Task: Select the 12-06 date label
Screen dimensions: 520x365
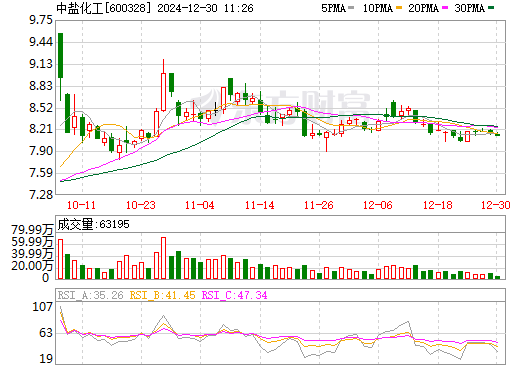Action: click(378, 205)
